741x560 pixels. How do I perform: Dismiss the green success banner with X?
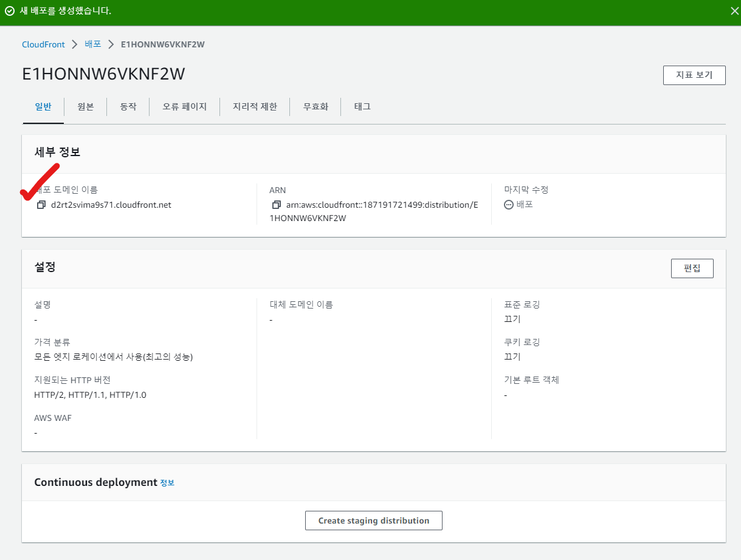point(734,11)
